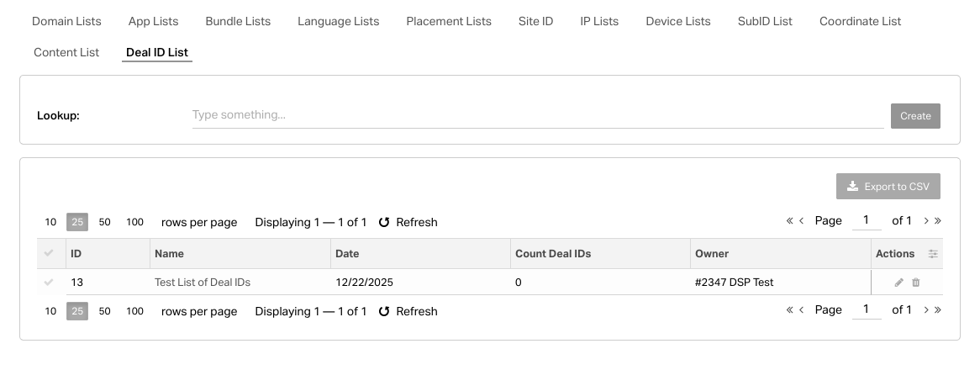Screen dimensions: 980x370
Task: Open the Coordinate List tab
Action: [x=860, y=21]
